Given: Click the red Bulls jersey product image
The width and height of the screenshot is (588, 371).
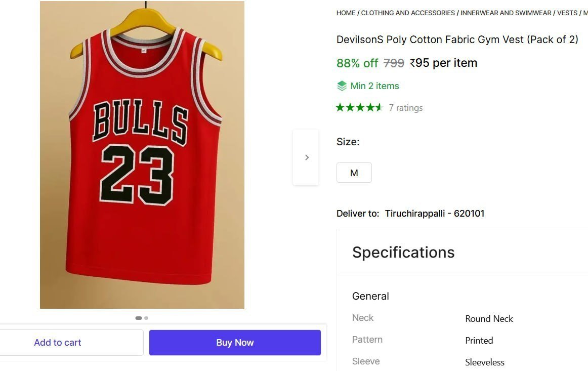Looking at the screenshot, I should 142,154.
